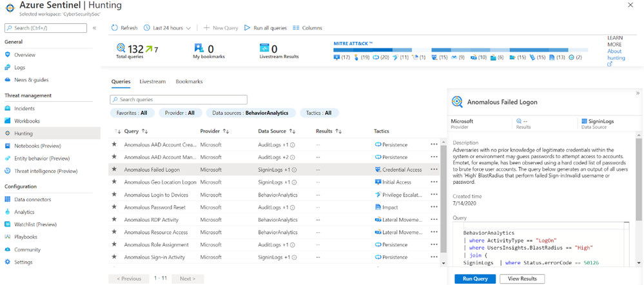Open the Tactics : All filter

[x=319, y=113]
